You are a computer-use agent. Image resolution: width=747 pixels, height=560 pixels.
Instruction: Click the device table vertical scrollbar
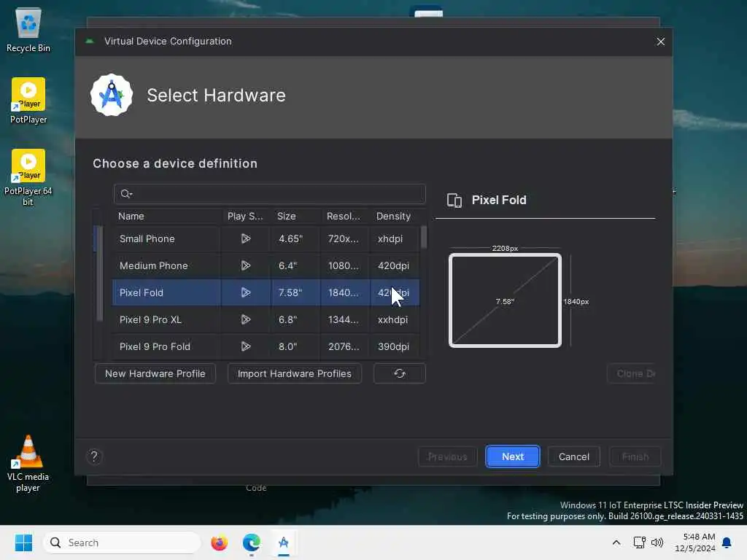[x=424, y=237]
